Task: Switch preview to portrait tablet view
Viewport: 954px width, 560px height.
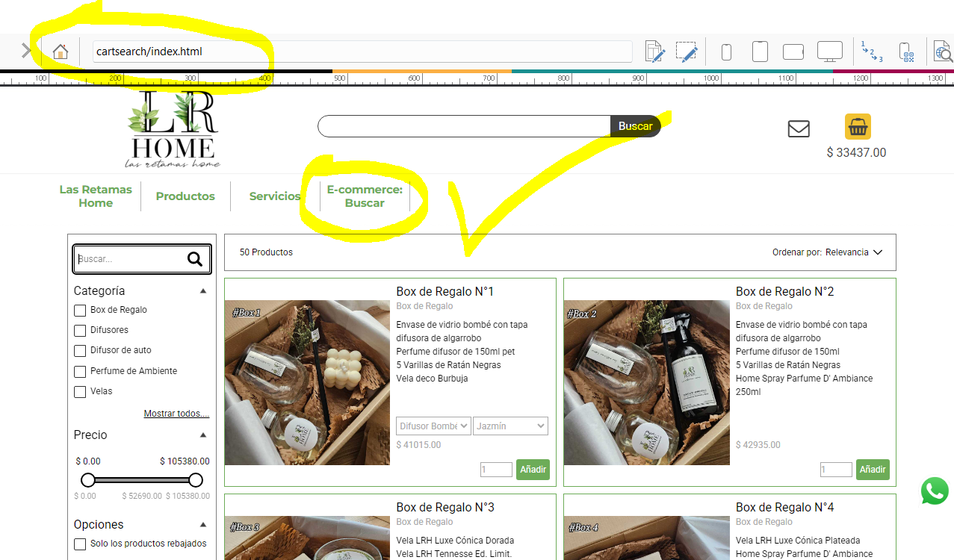Action: click(760, 52)
